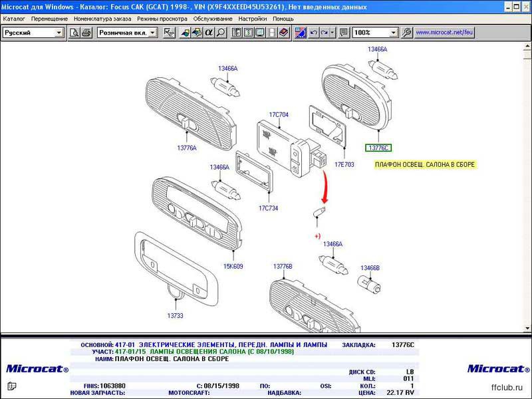Open the Перемещение menu
Image resolution: width=532 pixels, height=399 pixels.
(49, 19)
